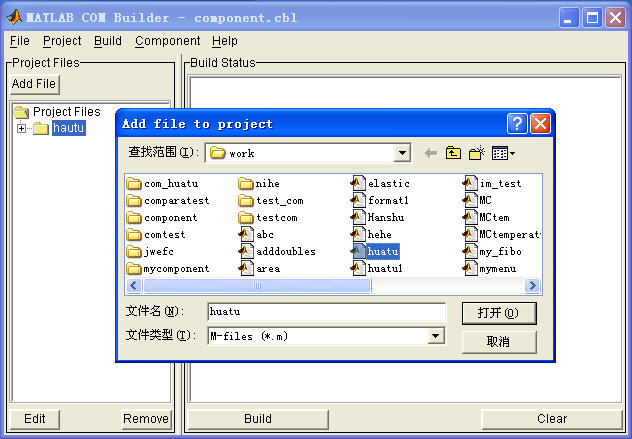The height and width of the screenshot is (439, 632).
Task: Select the Hanshu M-file
Action: tap(377, 218)
